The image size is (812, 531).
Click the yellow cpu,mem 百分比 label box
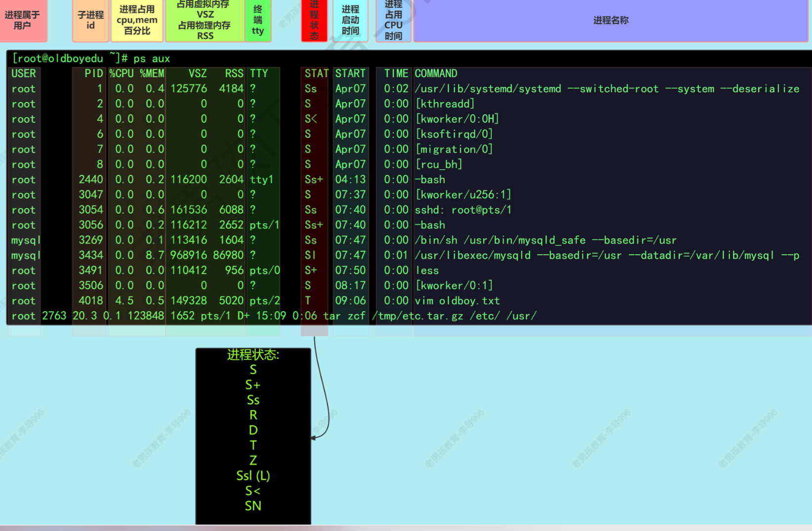(137, 20)
